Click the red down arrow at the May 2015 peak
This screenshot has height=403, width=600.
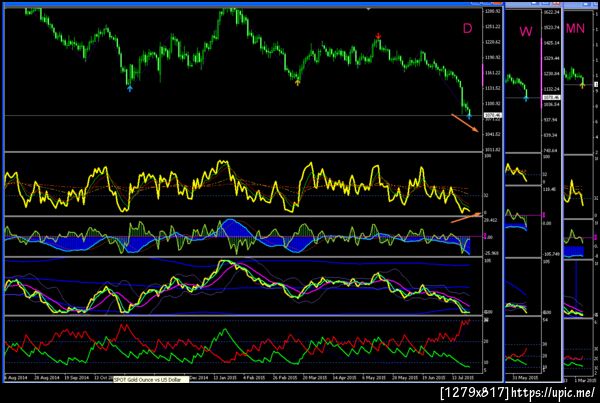click(378, 36)
